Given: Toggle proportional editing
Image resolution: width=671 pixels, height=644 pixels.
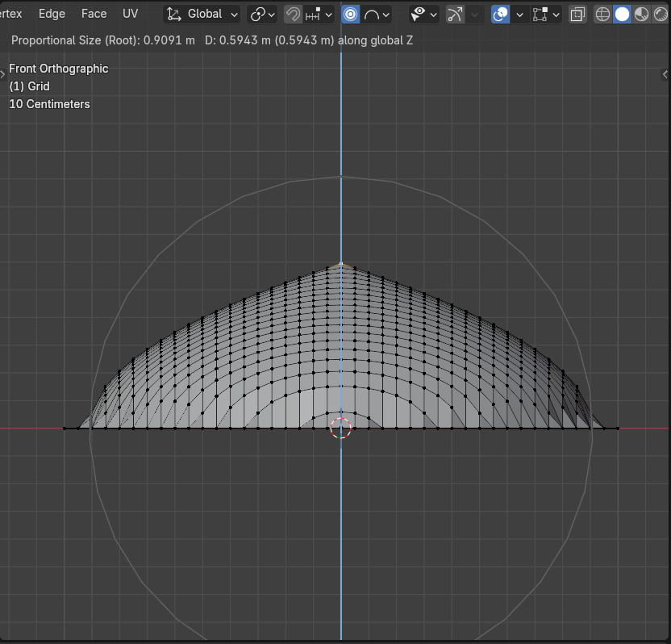Looking at the screenshot, I should pyautogui.click(x=351, y=14).
